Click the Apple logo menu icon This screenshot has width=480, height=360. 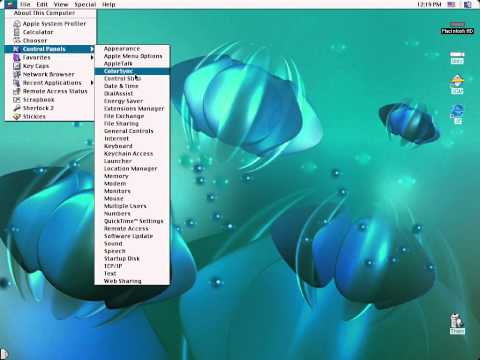[10, 4]
